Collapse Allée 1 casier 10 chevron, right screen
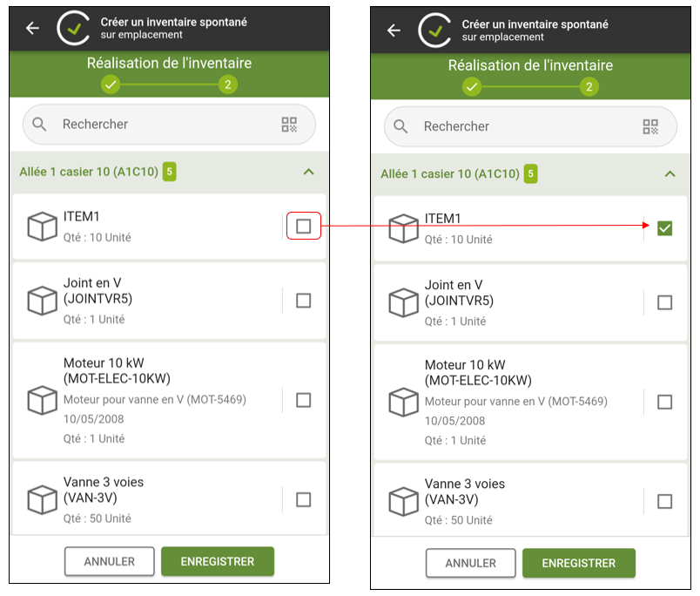 [x=670, y=173]
